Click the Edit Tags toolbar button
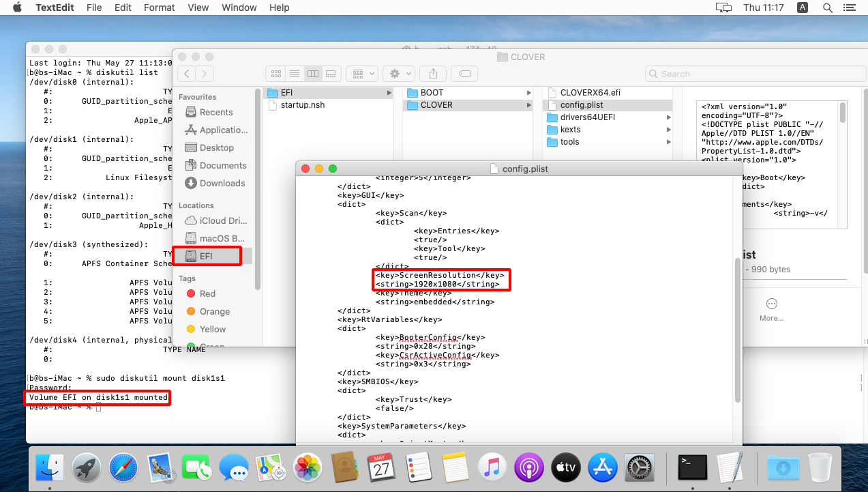868x492 pixels. click(x=464, y=74)
